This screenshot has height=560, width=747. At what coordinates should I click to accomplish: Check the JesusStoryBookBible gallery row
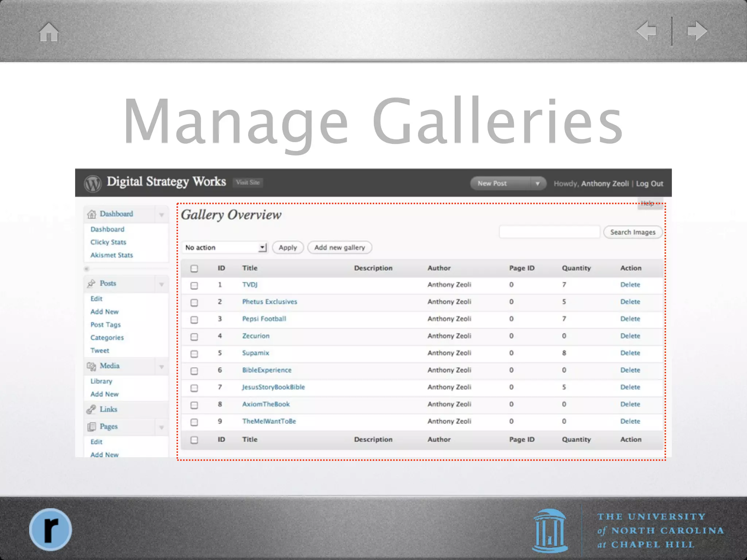pos(194,388)
